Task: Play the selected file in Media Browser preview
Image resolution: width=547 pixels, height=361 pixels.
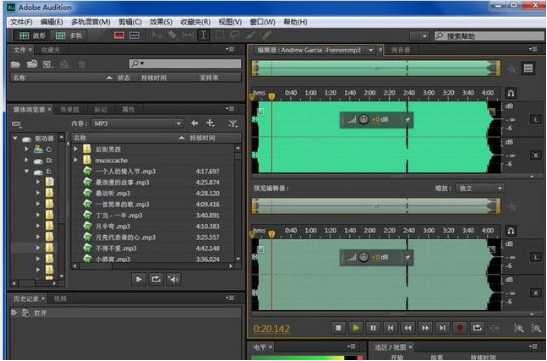Action: [x=139, y=279]
